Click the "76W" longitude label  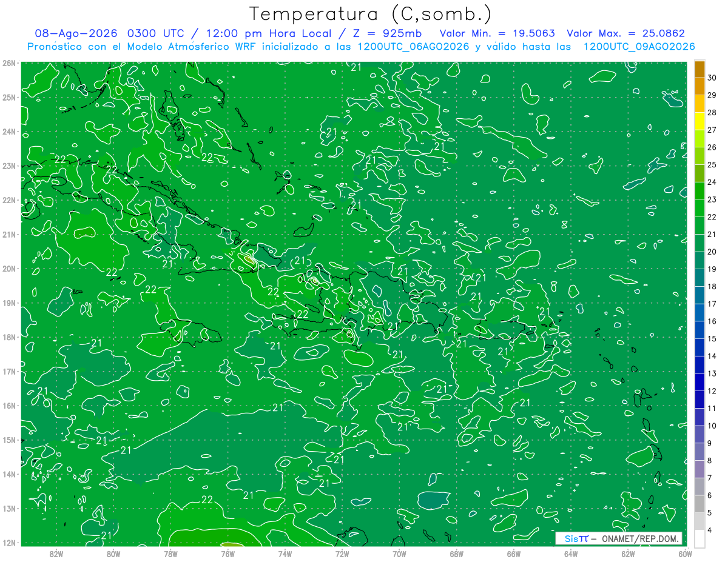coord(227,554)
